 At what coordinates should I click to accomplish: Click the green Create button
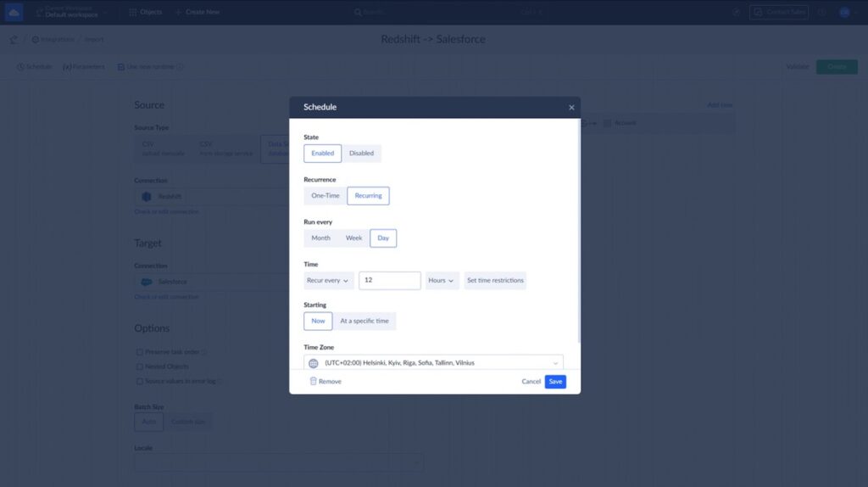(x=837, y=67)
